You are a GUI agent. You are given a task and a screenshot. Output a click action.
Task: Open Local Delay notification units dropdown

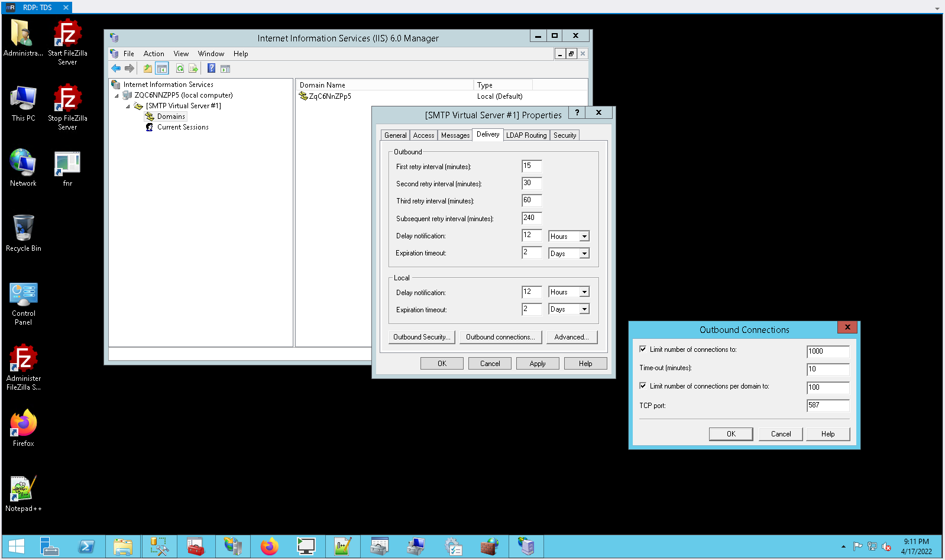pos(584,292)
